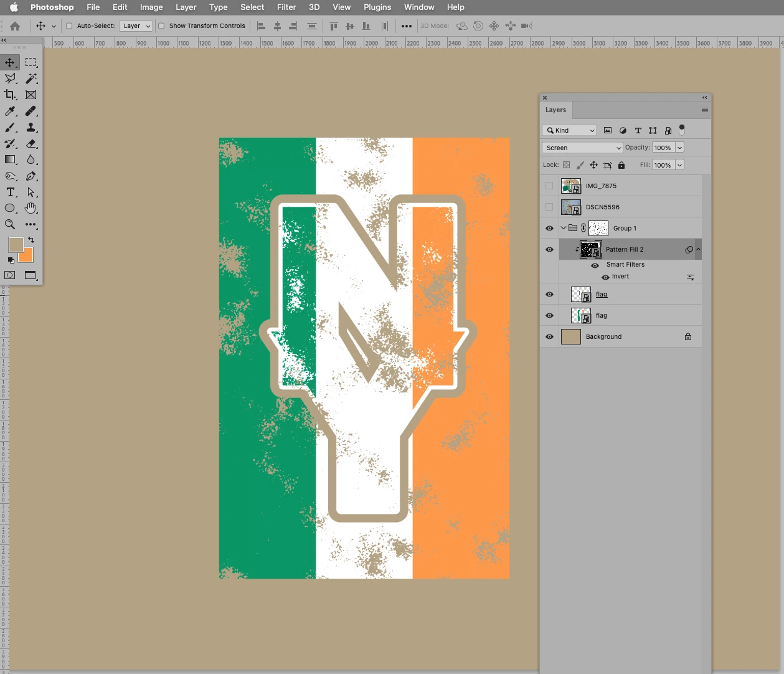Show the DSCN5596 layer
This screenshot has height=674, width=784.
tap(549, 207)
